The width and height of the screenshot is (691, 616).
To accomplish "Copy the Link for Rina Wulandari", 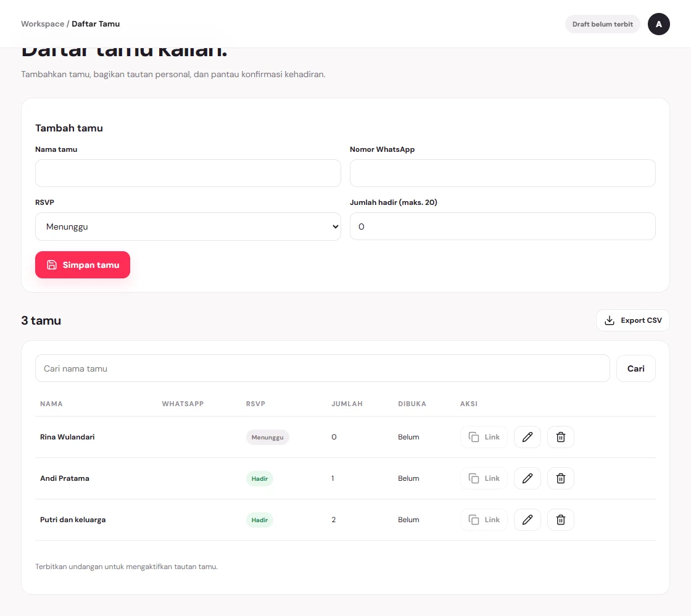I will pos(484,437).
